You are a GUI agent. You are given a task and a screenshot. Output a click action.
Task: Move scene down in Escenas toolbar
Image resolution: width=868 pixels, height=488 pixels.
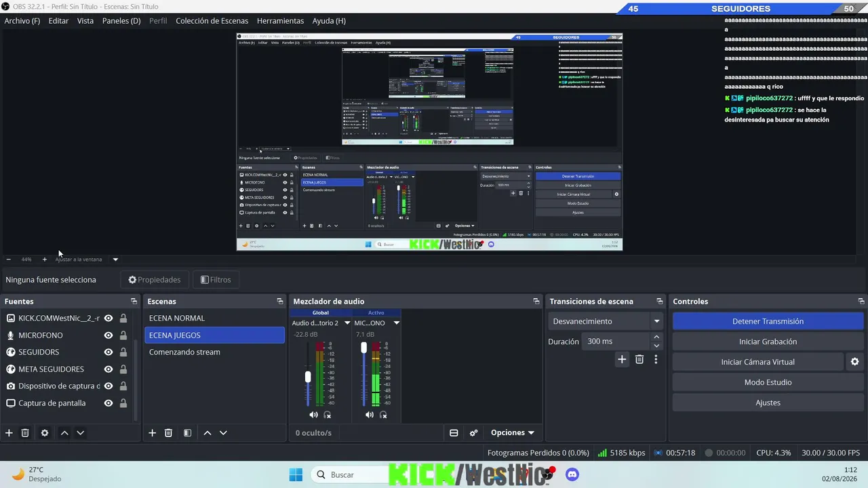[x=223, y=433]
